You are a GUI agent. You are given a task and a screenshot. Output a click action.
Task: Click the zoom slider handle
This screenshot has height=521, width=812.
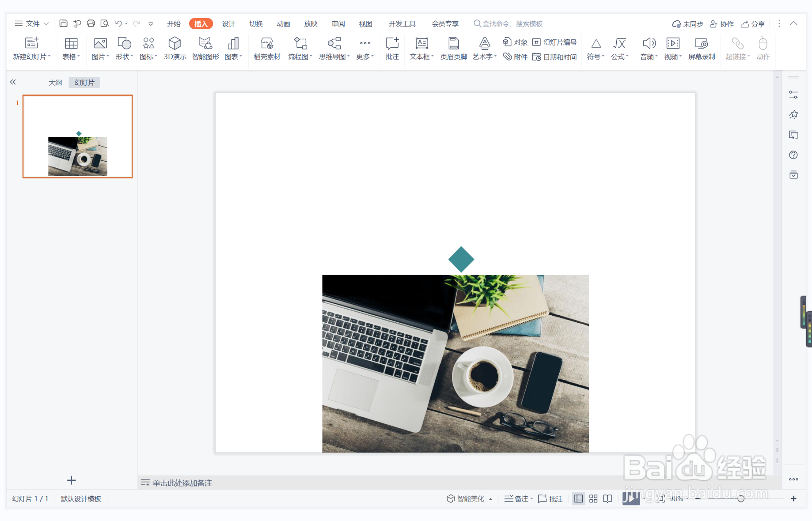click(741, 498)
